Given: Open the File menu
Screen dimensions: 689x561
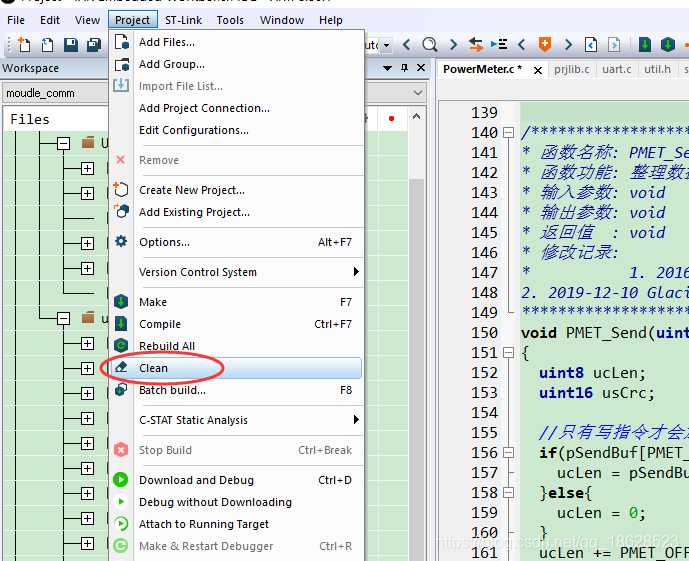Looking at the screenshot, I should click(x=16, y=20).
